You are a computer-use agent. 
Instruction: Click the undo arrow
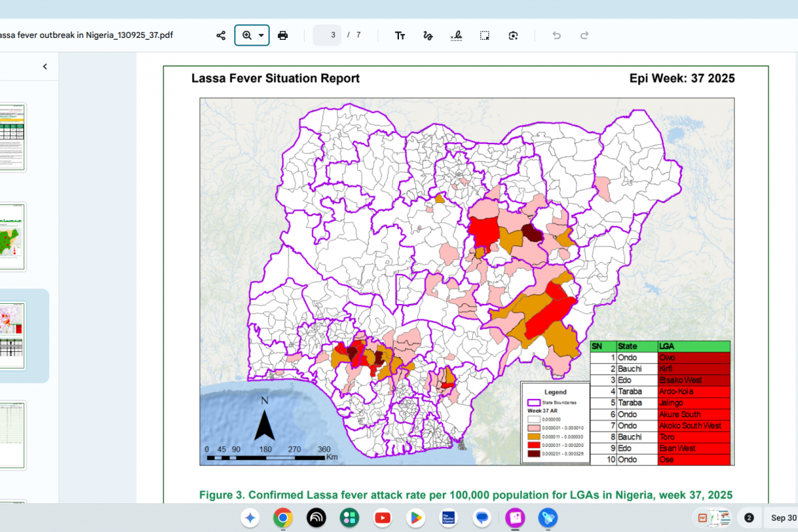click(x=557, y=35)
